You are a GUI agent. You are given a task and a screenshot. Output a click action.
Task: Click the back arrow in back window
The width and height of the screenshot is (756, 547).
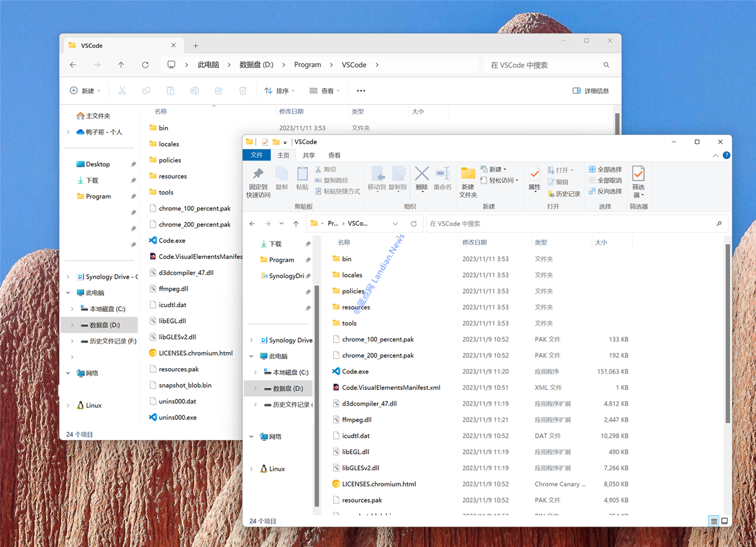pyautogui.click(x=73, y=65)
